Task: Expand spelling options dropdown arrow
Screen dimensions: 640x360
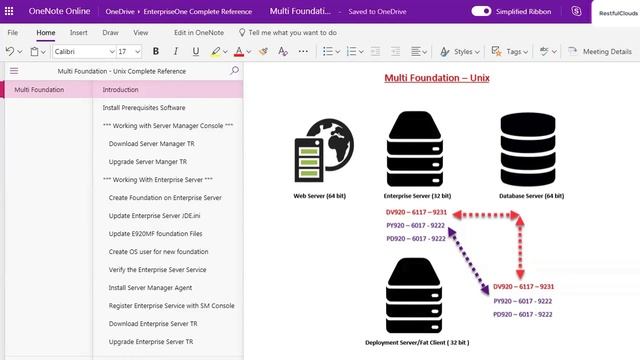Action: [x=554, y=52]
